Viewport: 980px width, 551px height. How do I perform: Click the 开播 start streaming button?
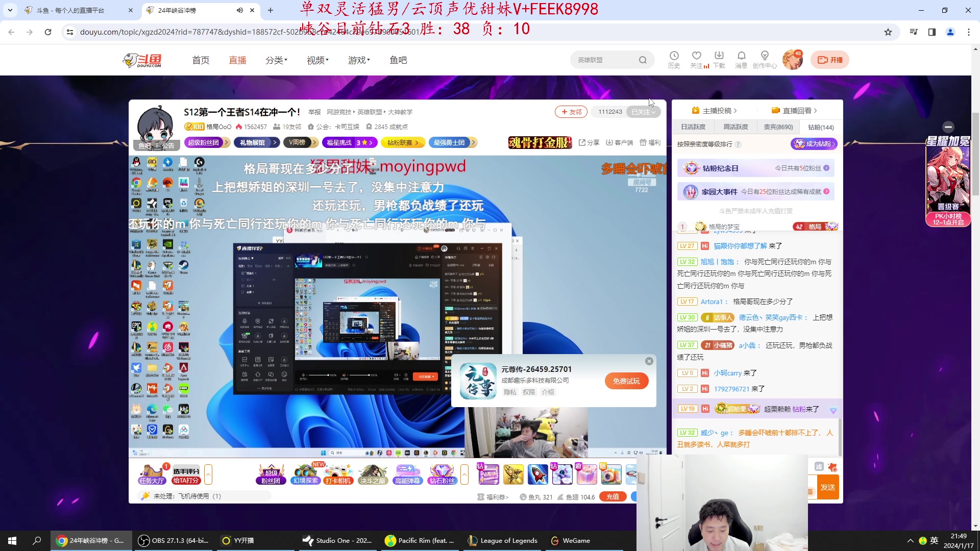[x=830, y=60]
